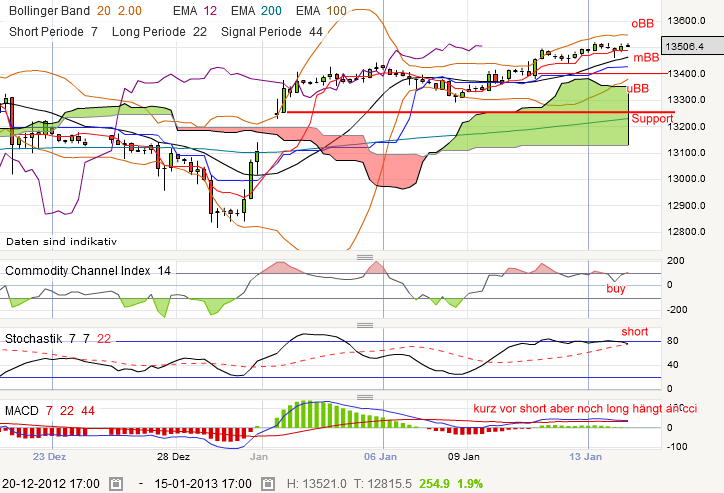Click the 13 Jan date label
724x493 pixels.
(585, 457)
